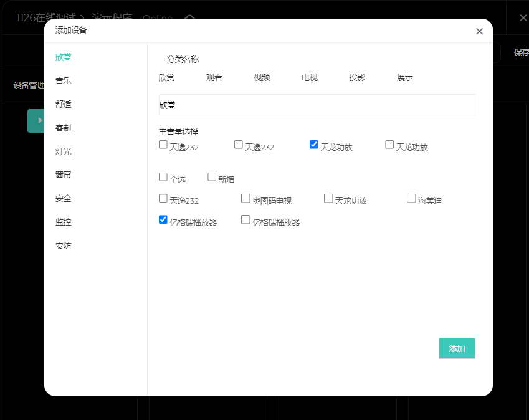Viewport: 529px width, 420px height.
Task: Pick the suggested name 视频
Action: (262, 78)
